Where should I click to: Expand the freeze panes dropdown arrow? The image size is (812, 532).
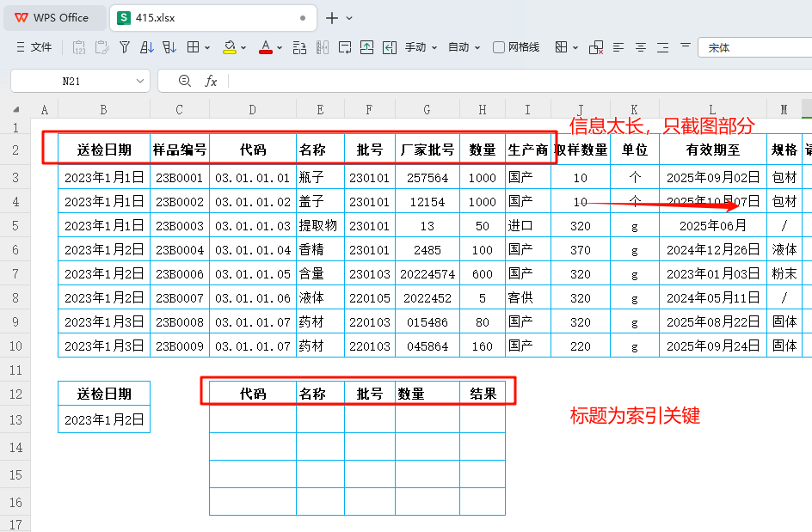(575, 48)
